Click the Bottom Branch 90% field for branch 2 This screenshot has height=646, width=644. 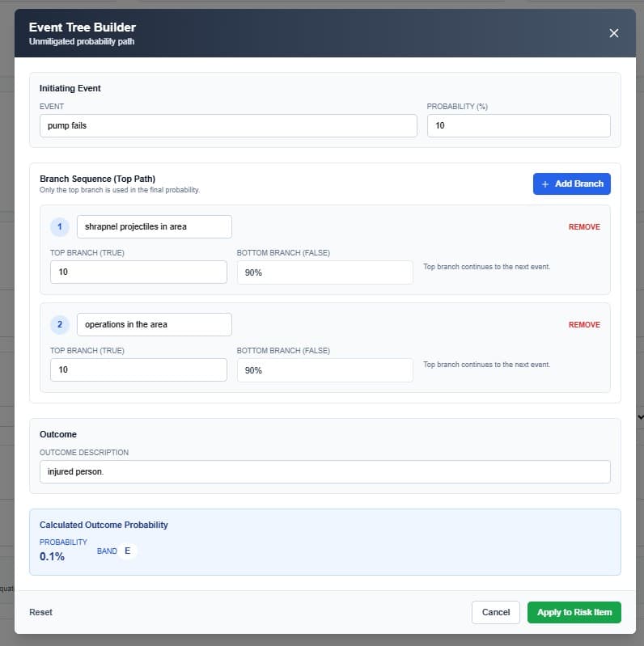coord(324,370)
